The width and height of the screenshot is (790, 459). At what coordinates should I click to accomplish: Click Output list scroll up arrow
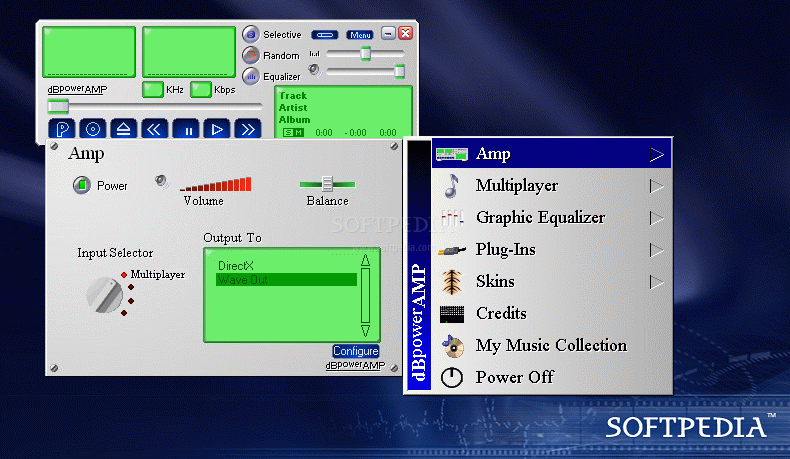click(x=365, y=260)
